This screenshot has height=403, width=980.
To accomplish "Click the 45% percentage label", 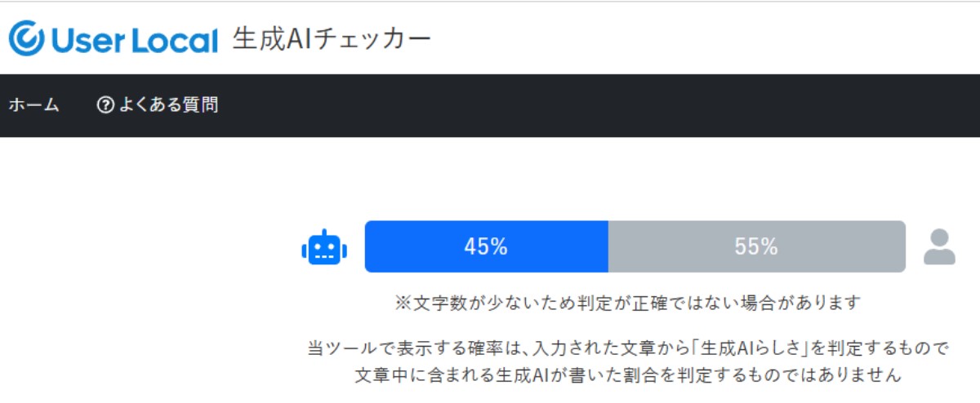I will [x=486, y=246].
